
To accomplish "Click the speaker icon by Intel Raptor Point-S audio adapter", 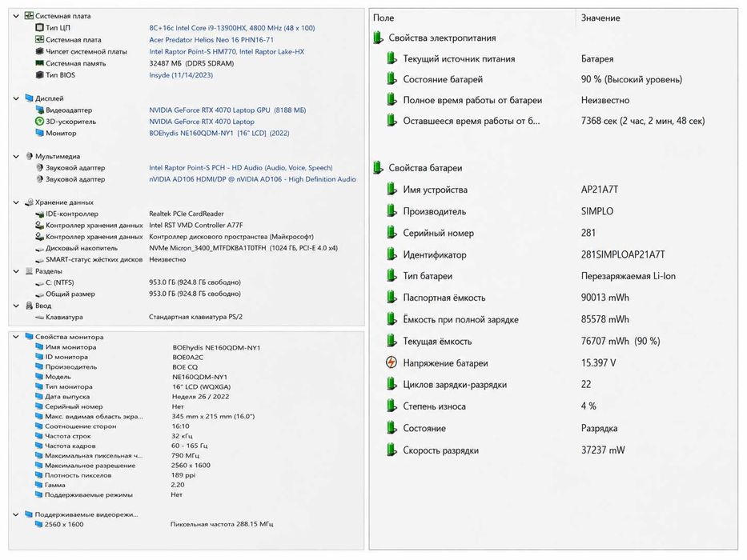I will tap(39, 168).
